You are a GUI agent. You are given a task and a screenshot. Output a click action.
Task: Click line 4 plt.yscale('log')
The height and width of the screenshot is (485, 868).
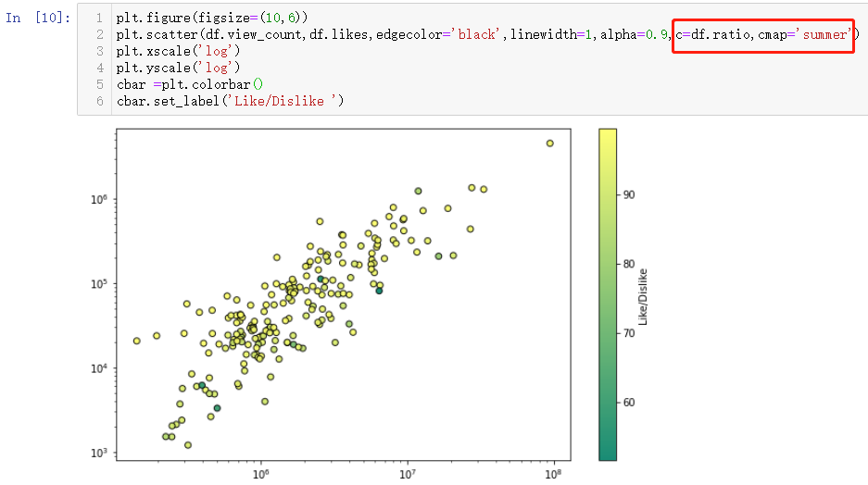(x=178, y=68)
